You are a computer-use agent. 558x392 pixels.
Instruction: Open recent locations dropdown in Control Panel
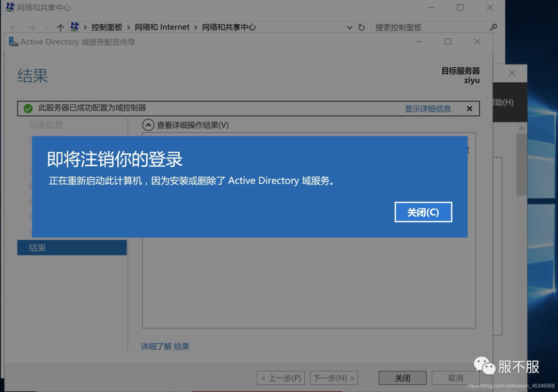[x=47, y=27]
